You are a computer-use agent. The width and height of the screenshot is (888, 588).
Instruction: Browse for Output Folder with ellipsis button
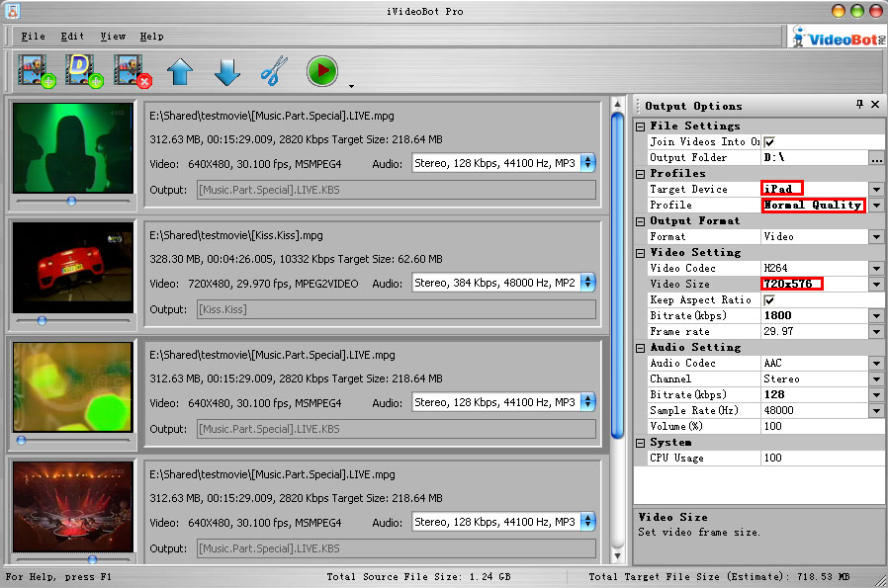click(x=876, y=158)
